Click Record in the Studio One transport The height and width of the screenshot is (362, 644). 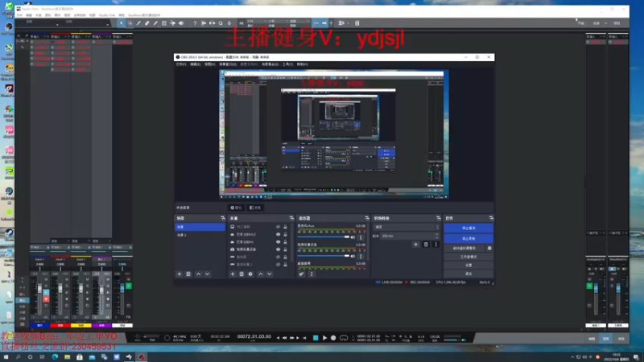pyautogui.click(x=333, y=338)
